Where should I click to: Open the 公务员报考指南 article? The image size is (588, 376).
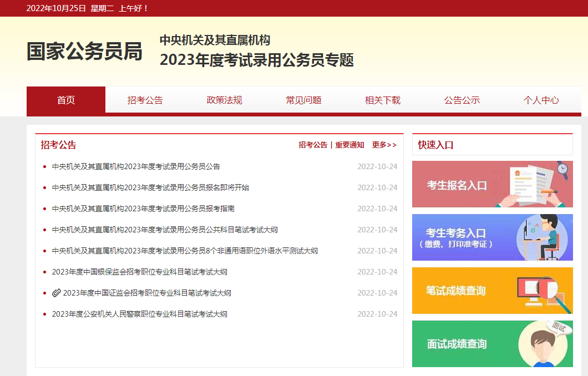click(143, 209)
